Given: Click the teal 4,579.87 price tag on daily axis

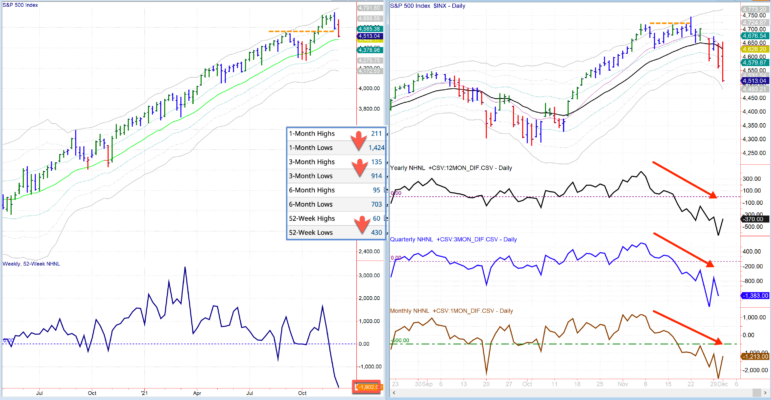Looking at the screenshot, I should pyautogui.click(x=754, y=62).
